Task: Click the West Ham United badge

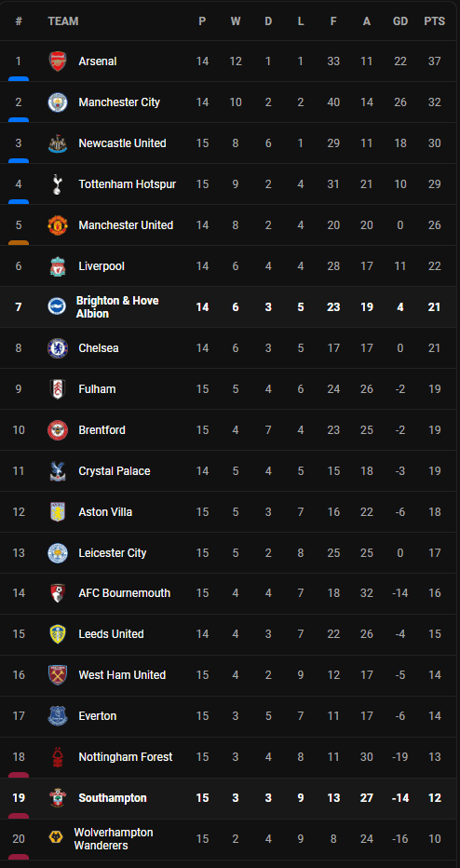Action: [x=58, y=675]
